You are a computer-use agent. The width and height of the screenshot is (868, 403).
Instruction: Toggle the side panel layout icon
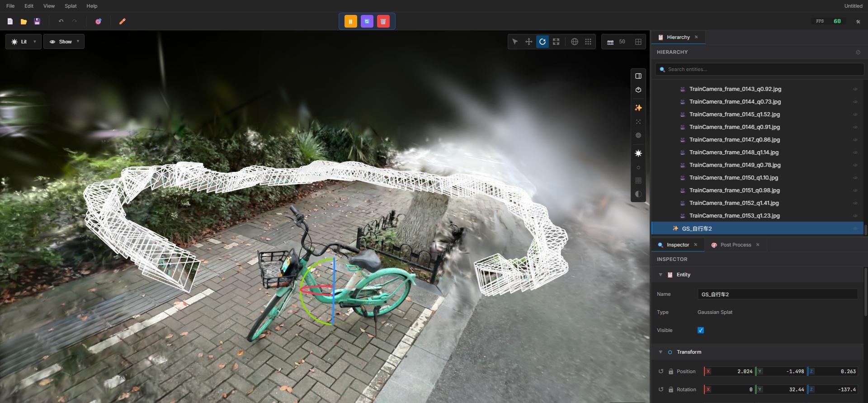[638, 76]
